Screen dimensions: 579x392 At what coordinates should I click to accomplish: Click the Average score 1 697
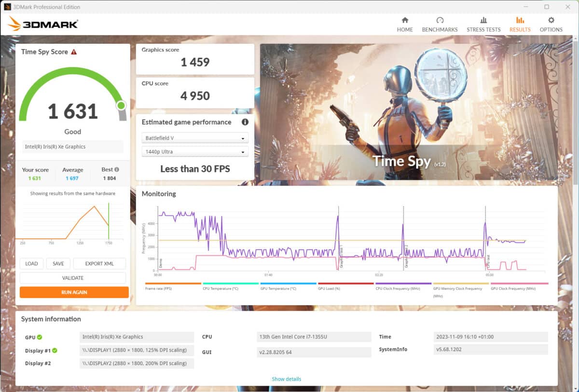73,178
